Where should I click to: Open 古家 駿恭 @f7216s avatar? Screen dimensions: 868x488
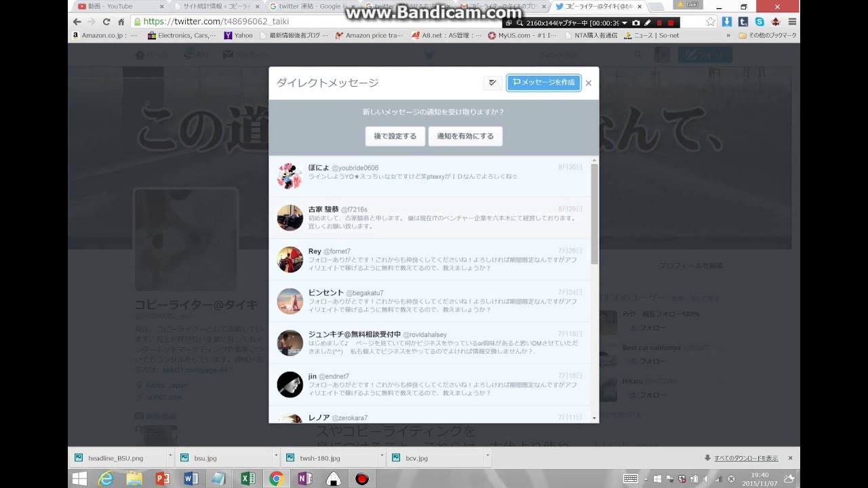click(290, 218)
